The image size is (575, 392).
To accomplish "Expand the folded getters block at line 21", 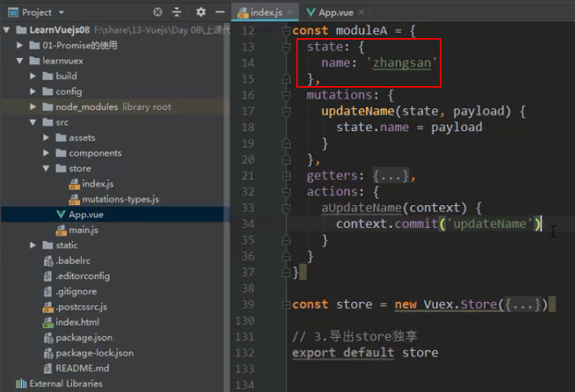I will point(286,176).
